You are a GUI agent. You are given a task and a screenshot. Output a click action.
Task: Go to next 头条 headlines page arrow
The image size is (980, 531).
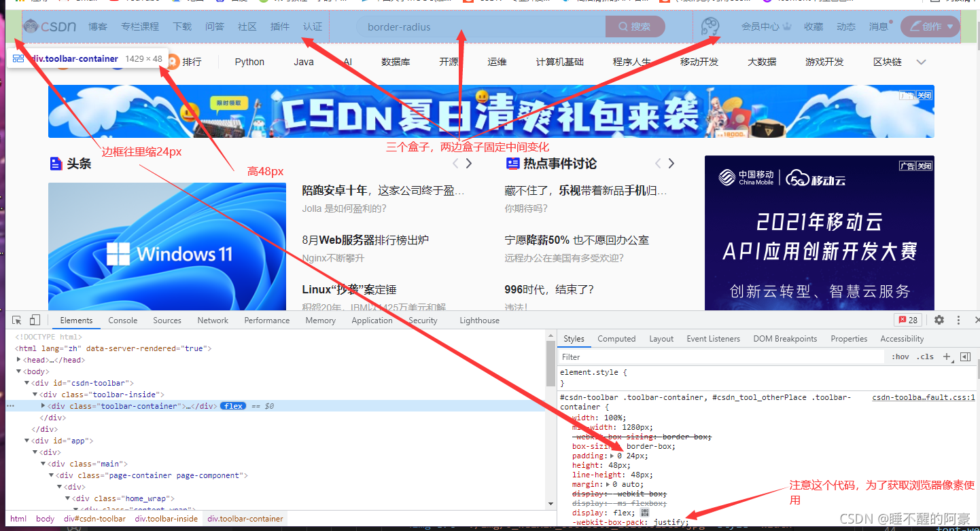(x=468, y=164)
